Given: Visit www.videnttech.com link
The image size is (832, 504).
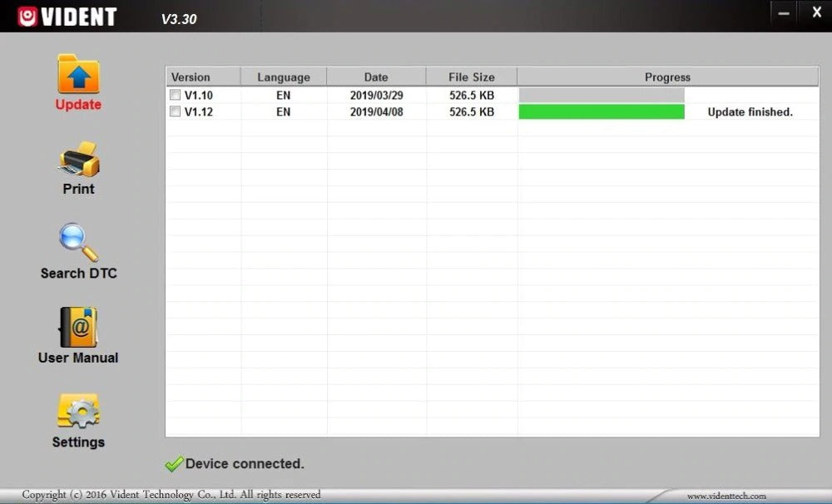Looking at the screenshot, I should point(726,496).
